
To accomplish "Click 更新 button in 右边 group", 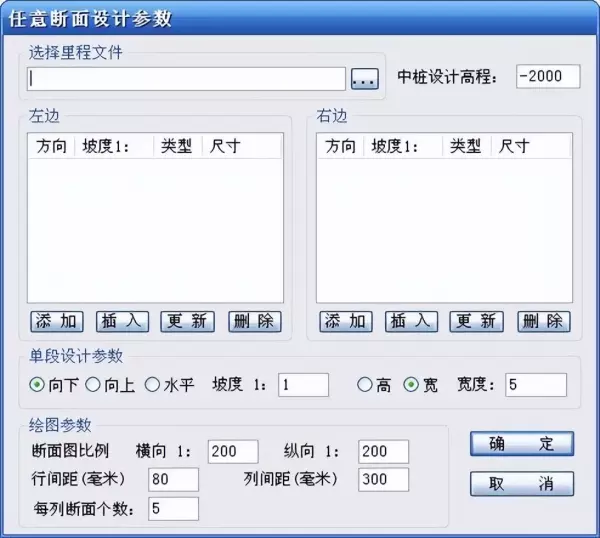I will pos(476,321).
